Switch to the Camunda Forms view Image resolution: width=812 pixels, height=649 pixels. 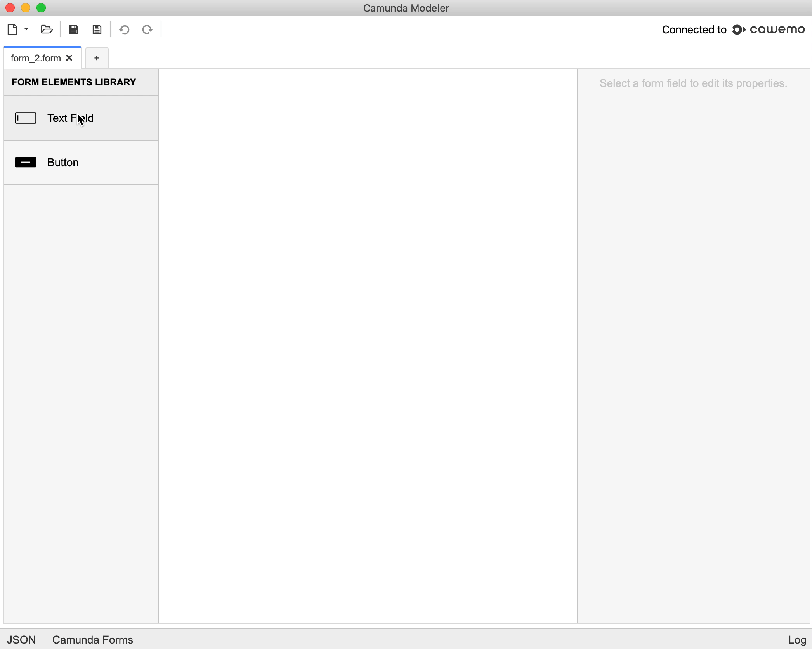92,640
